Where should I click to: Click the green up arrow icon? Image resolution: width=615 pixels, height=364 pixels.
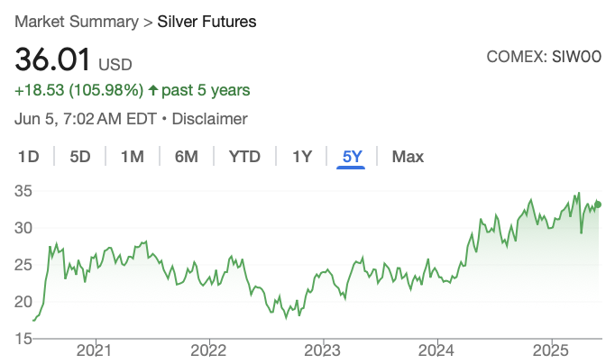point(153,90)
